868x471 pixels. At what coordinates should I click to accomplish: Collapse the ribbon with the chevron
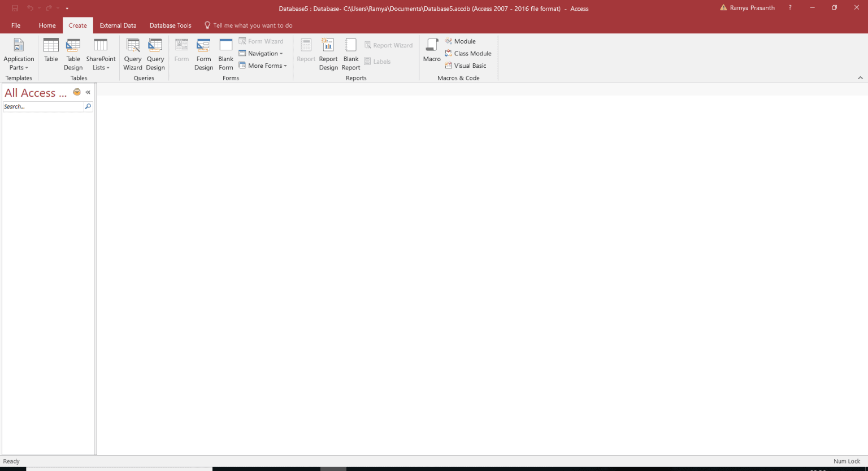(860, 77)
